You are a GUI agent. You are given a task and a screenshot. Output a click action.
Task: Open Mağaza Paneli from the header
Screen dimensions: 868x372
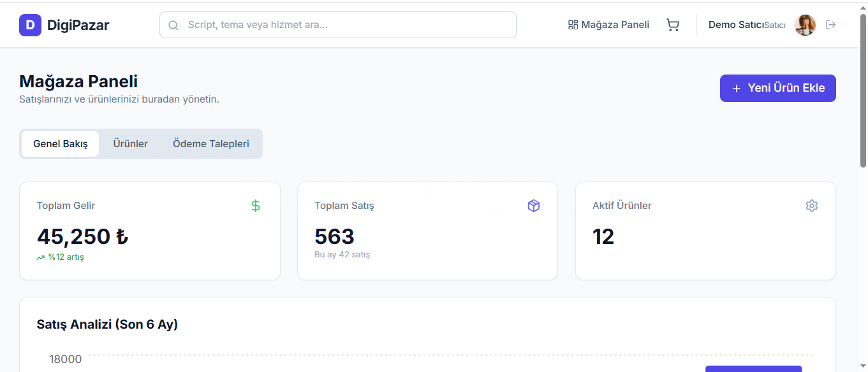(608, 25)
